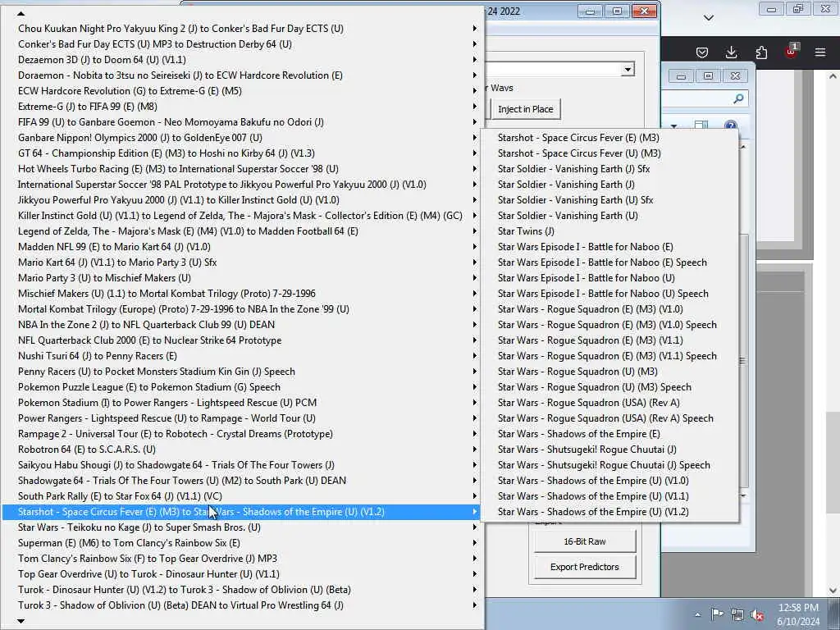Open Pokemon Puzzle League to Pokemon Stadium range
The width and height of the screenshot is (840, 630).
point(243,387)
